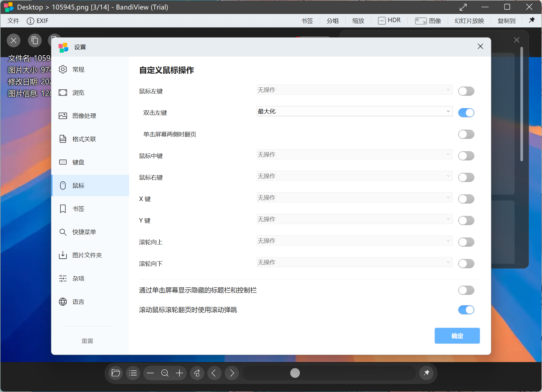Image resolution: width=542 pixels, height=392 pixels.
Task: Open the 双击左键 最大化 dropdown
Action: 354,111
